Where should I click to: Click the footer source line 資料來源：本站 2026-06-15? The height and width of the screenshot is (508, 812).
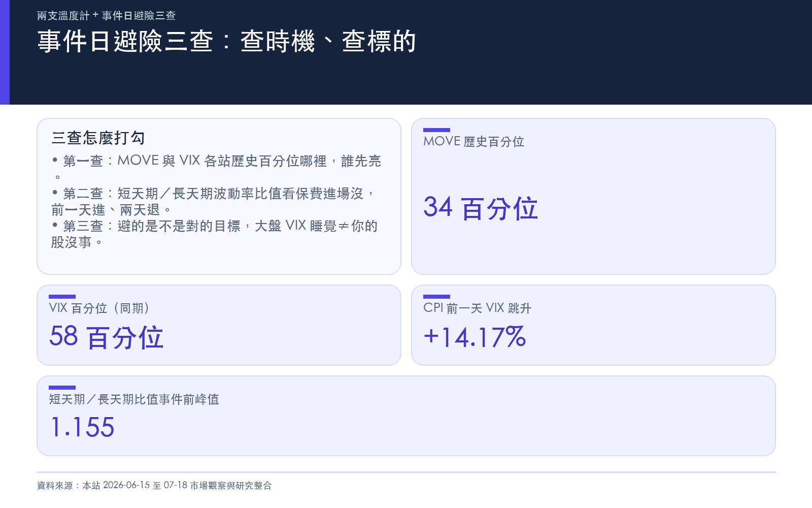(x=154, y=486)
